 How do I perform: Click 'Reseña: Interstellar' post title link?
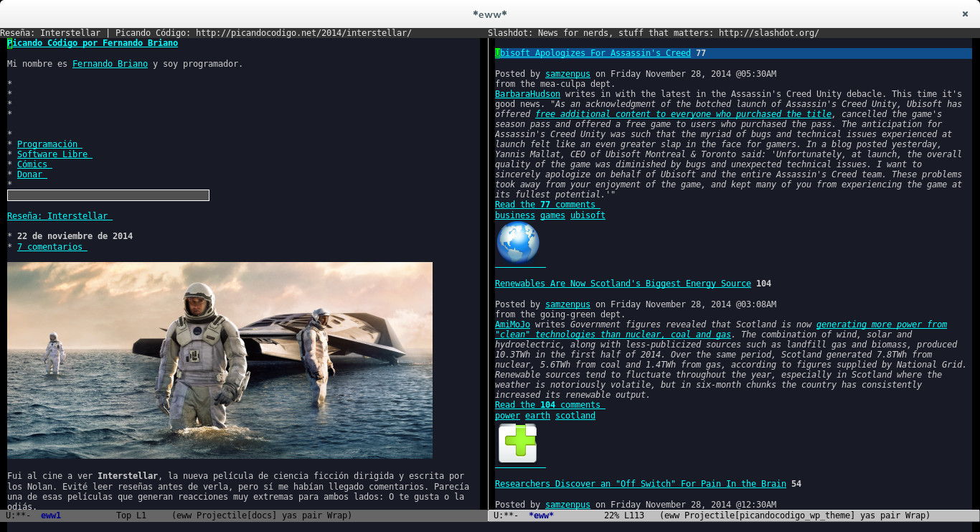pos(59,215)
